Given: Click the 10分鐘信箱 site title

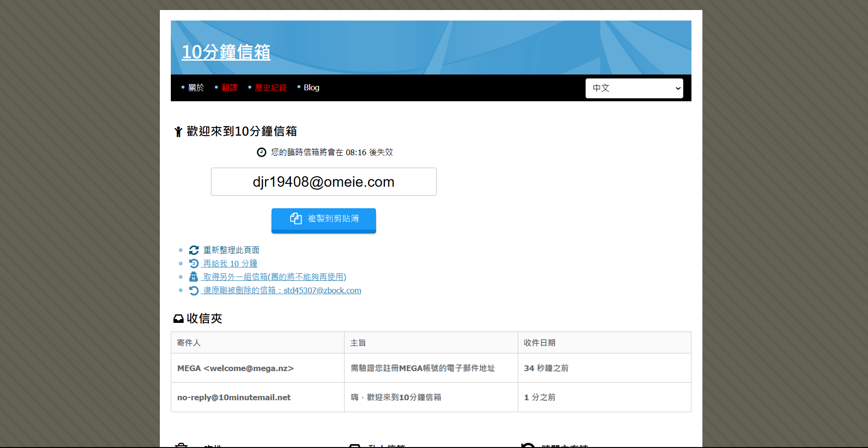Looking at the screenshot, I should point(226,52).
